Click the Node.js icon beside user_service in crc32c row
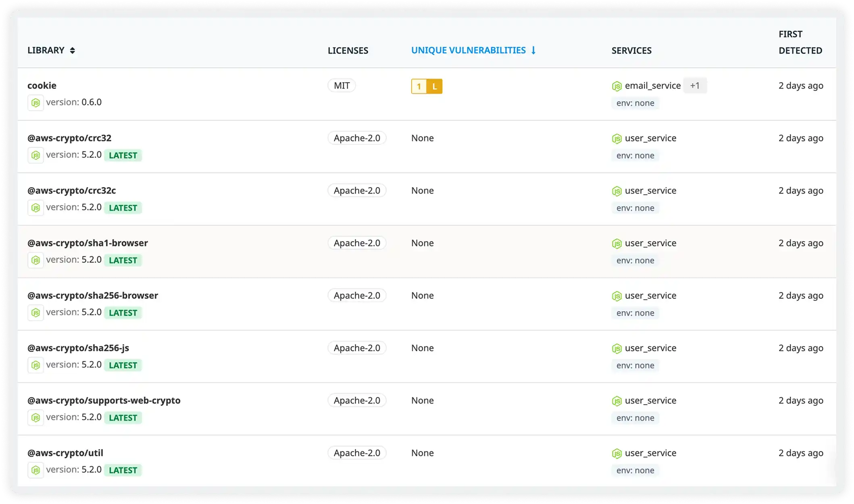Image resolution: width=854 pixels, height=504 pixels. (617, 191)
